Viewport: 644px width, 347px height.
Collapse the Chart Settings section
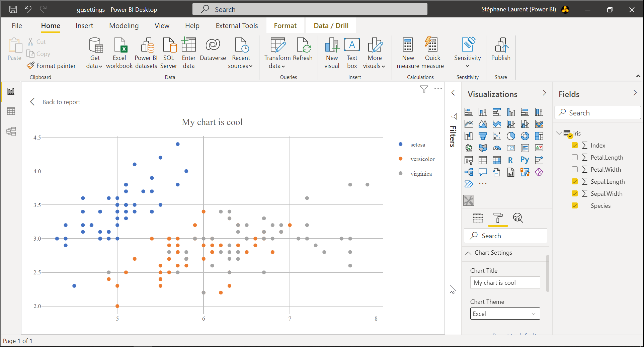point(468,253)
